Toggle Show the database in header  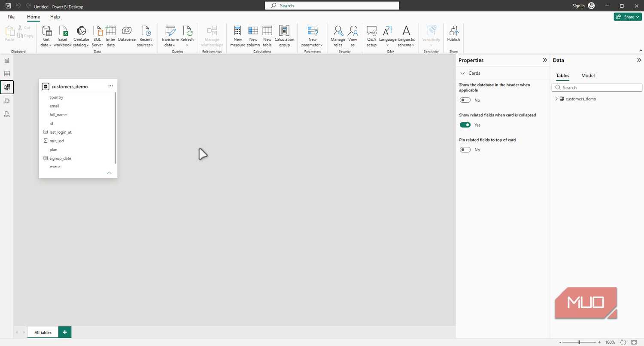tap(465, 100)
